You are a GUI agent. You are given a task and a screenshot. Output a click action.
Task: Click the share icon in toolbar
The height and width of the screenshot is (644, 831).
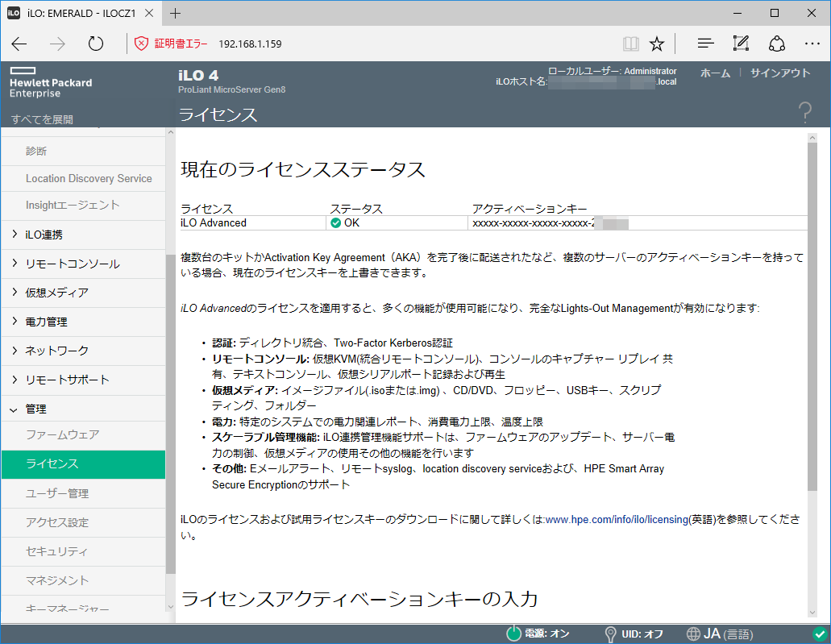[x=776, y=44]
